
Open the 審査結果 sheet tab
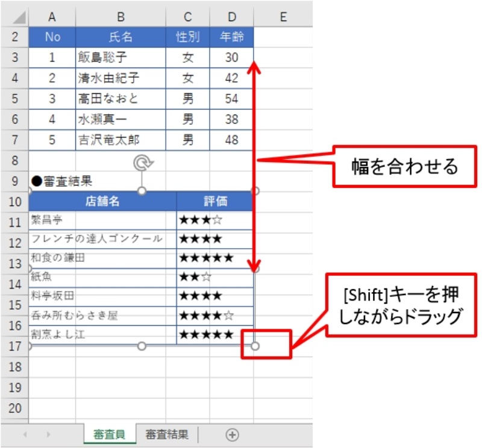[x=167, y=434]
